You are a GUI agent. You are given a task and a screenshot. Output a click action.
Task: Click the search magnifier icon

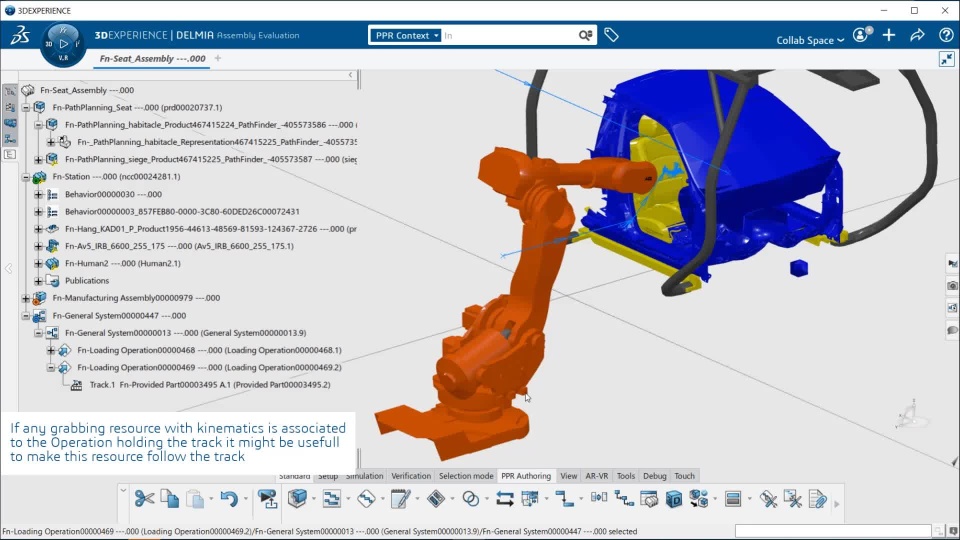(x=585, y=36)
